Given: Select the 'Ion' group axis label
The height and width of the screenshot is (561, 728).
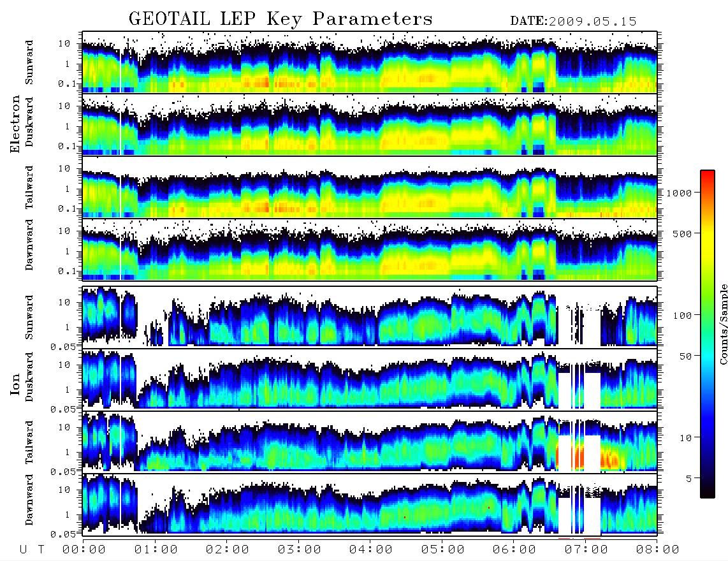Looking at the screenshot, I should coord(15,384).
